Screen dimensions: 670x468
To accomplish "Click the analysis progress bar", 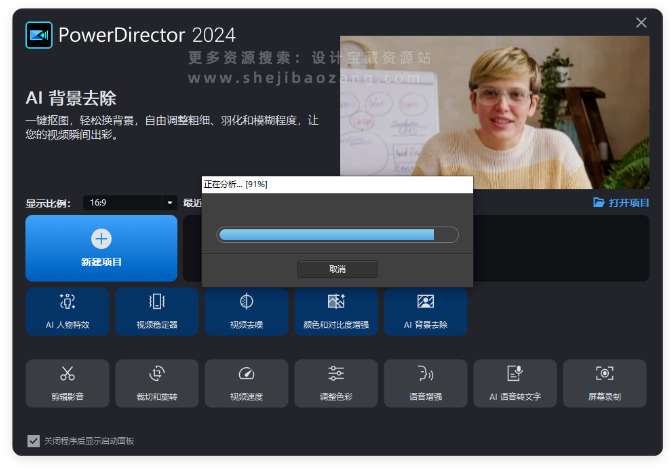I will pyautogui.click(x=338, y=235).
